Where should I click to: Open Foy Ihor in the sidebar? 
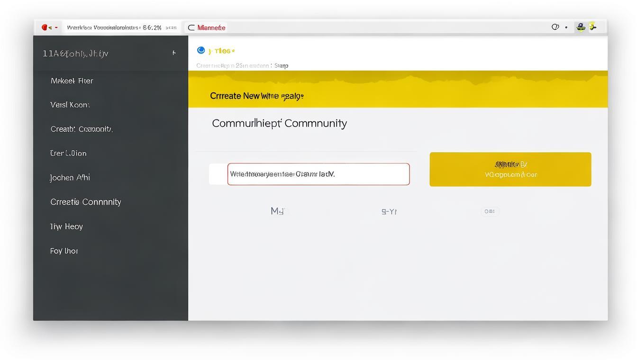coord(64,251)
